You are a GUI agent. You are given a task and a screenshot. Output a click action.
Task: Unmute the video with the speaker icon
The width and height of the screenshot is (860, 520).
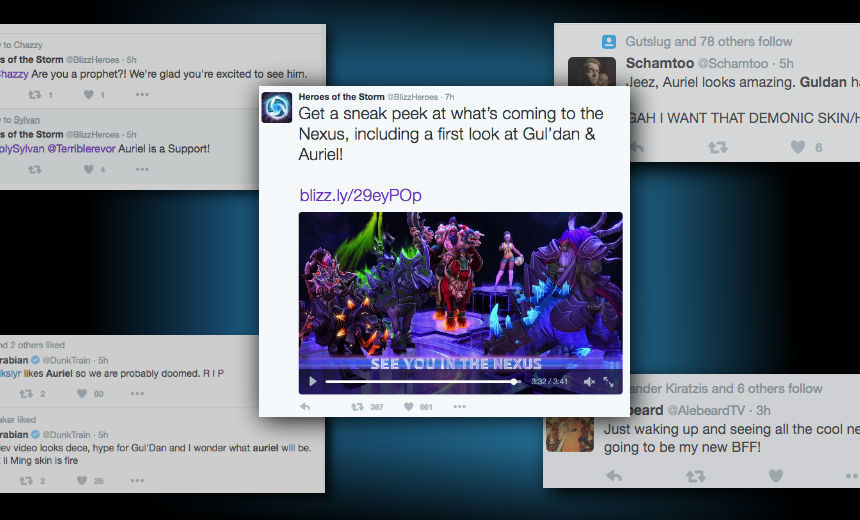[590, 381]
